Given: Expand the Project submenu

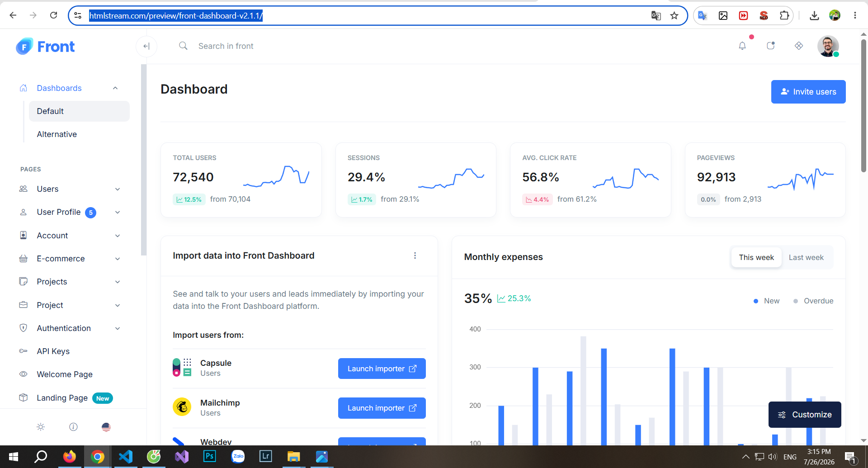Looking at the screenshot, I should coord(118,305).
